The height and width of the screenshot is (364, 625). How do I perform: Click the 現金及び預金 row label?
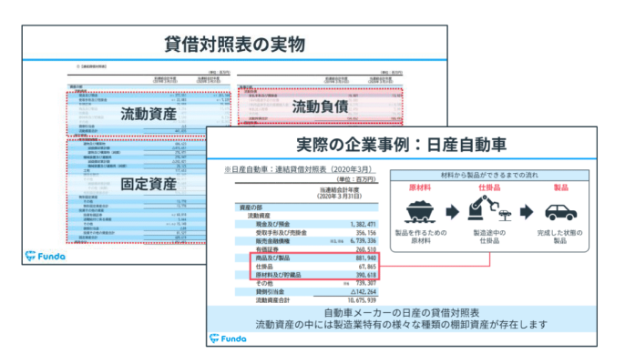tap(272, 224)
